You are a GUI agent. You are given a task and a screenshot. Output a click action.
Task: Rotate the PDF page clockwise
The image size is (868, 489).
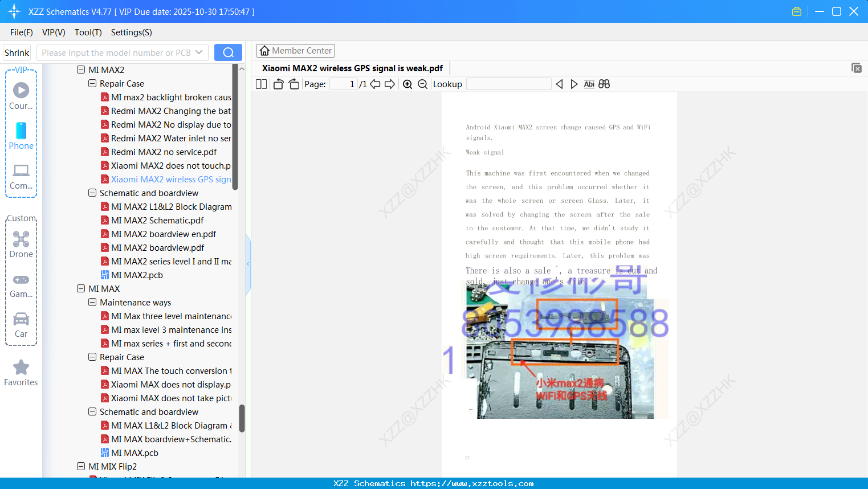coord(294,84)
